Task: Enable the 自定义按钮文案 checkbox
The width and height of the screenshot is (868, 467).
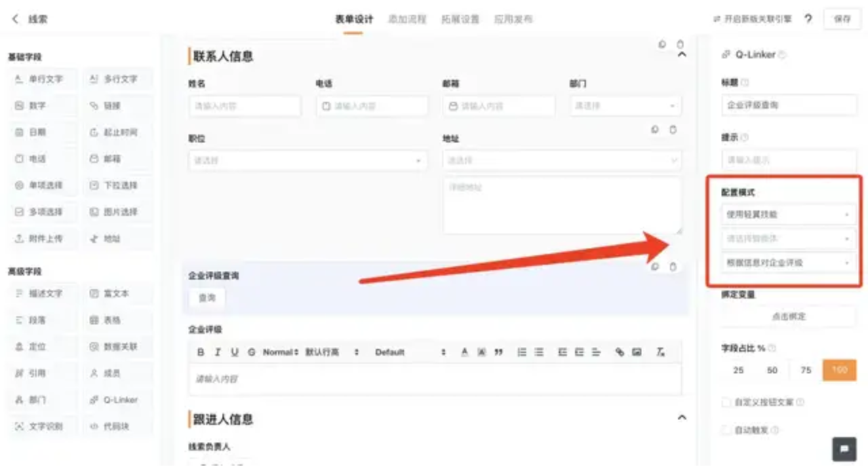Action: [726, 403]
